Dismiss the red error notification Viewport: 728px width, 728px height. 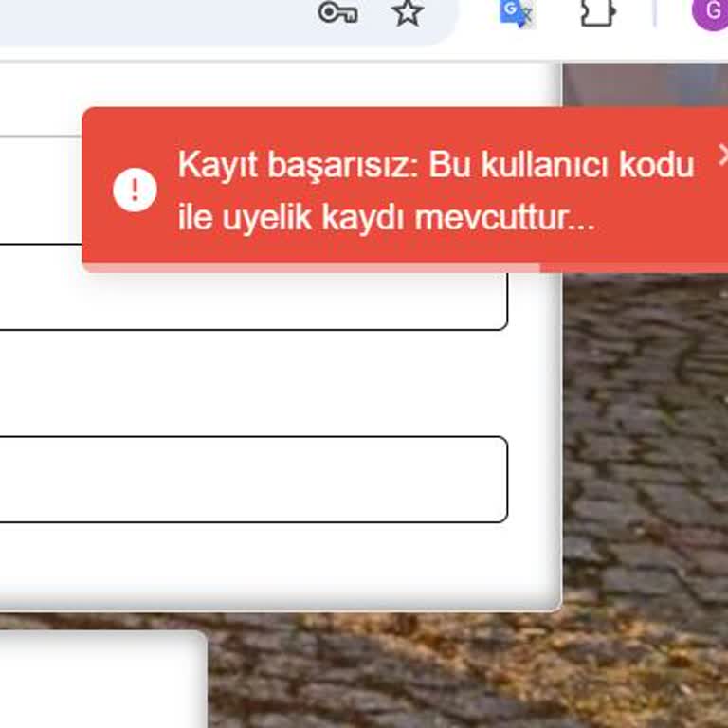tap(722, 155)
